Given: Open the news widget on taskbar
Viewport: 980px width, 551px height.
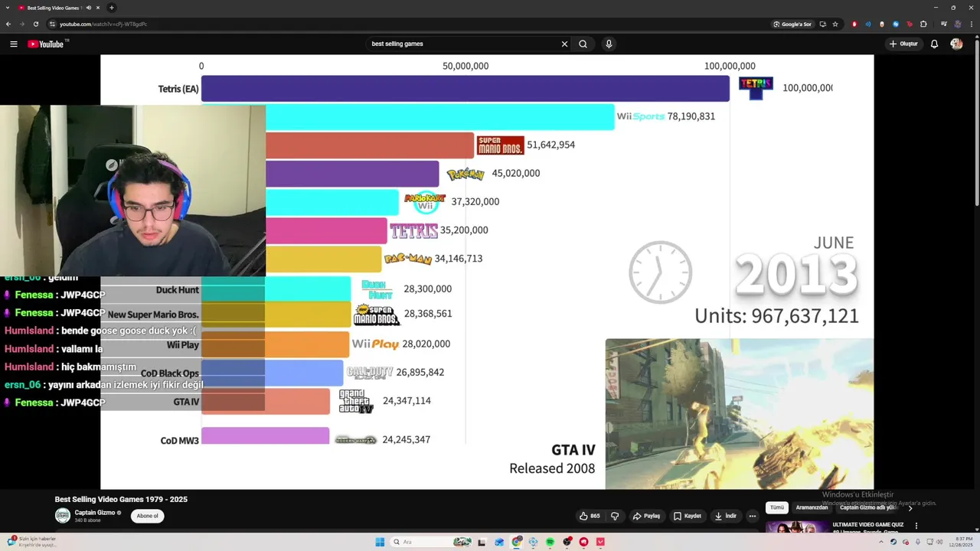Looking at the screenshot, I should pos(31,542).
